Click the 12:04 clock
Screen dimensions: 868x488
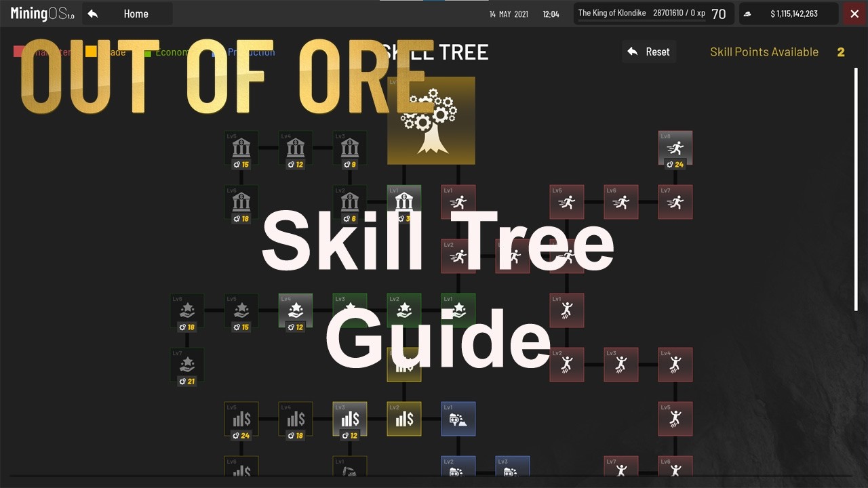551,14
